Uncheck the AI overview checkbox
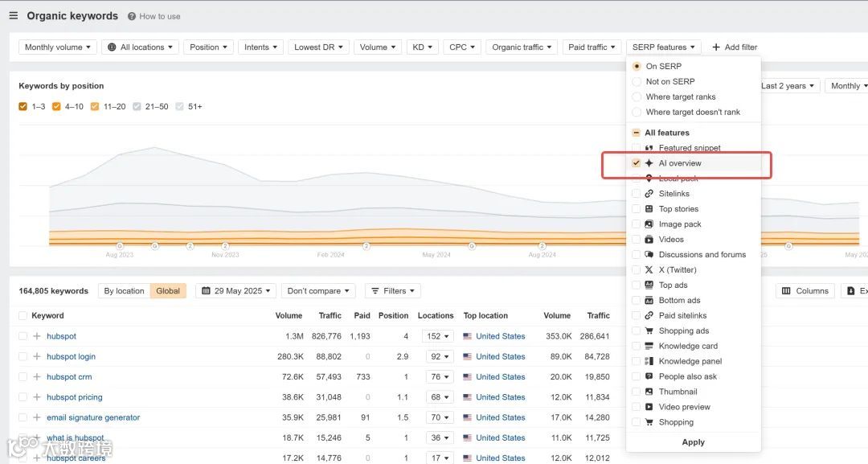This screenshot has height=464, width=868. click(636, 163)
